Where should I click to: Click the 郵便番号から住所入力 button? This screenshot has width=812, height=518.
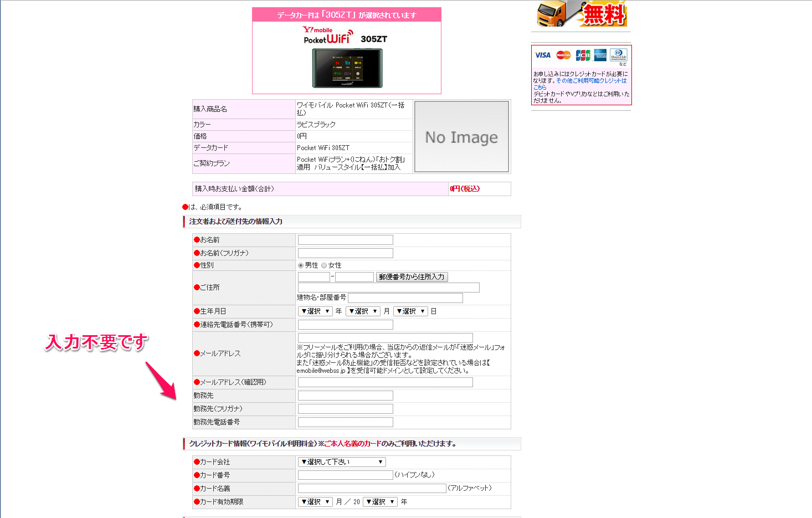412,277
